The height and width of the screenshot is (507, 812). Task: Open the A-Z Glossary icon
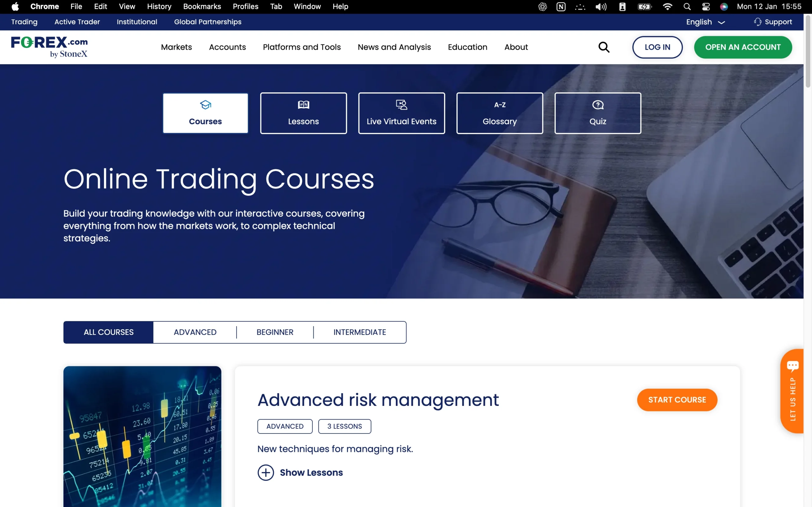click(499, 104)
